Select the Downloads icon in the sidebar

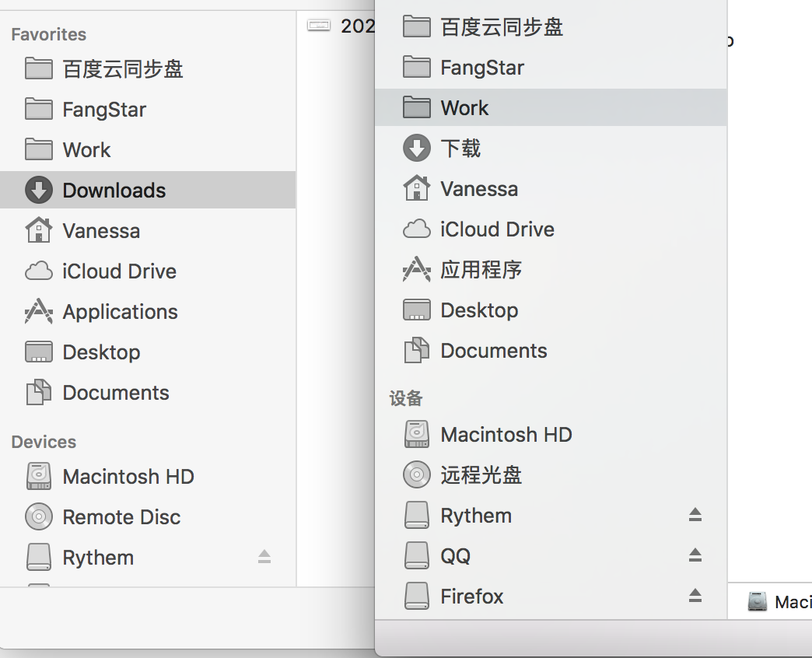pyautogui.click(x=113, y=190)
